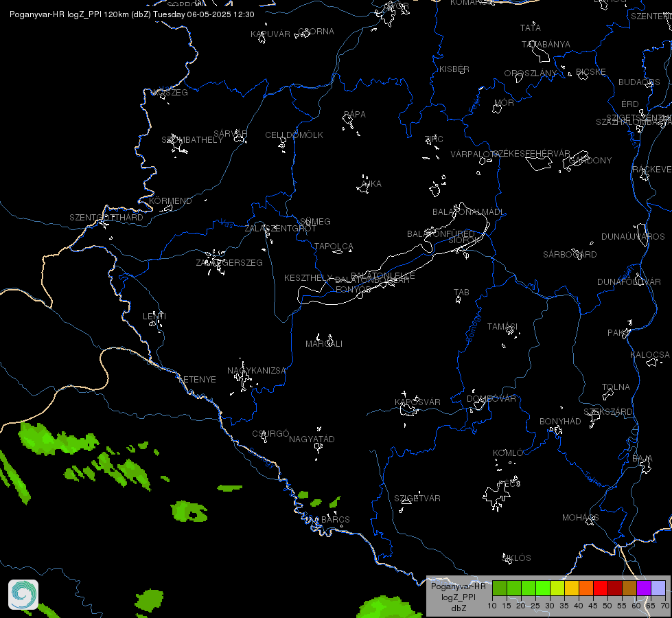Click the AJKA city label
This screenshot has width=672, height=618.
(371, 183)
